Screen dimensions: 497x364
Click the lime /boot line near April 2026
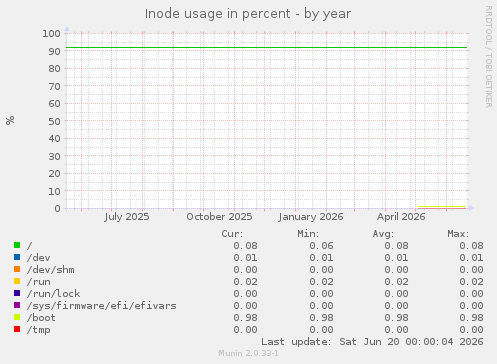pyautogui.click(x=442, y=207)
